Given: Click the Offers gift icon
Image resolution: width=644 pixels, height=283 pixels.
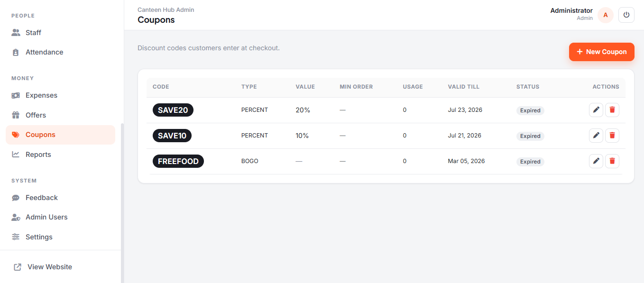Looking at the screenshot, I should click(16, 115).
